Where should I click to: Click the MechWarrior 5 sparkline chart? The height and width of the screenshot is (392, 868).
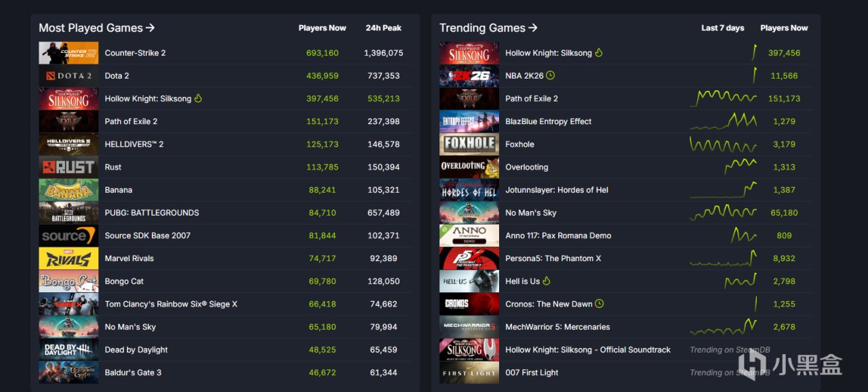[x=724, y=327]
